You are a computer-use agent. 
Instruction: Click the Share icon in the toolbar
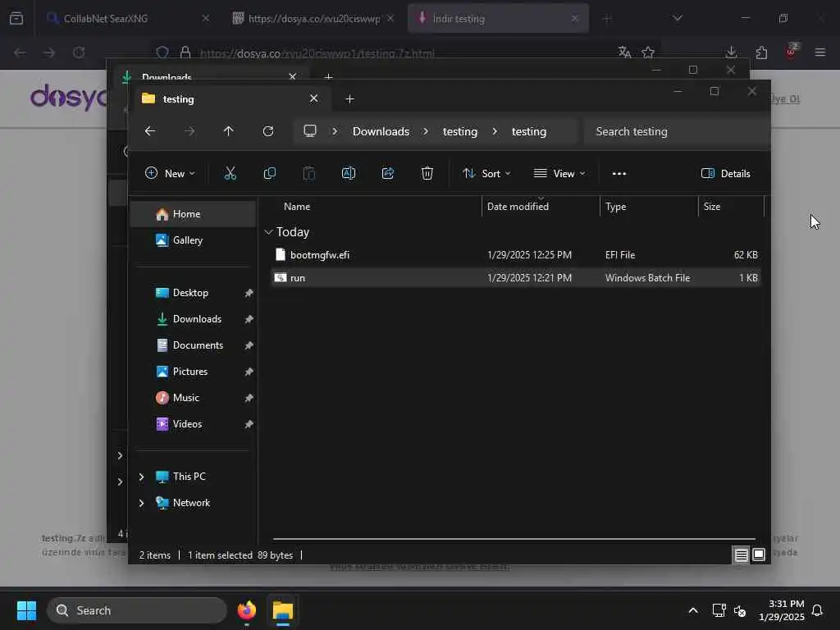[x=388, y=174]
